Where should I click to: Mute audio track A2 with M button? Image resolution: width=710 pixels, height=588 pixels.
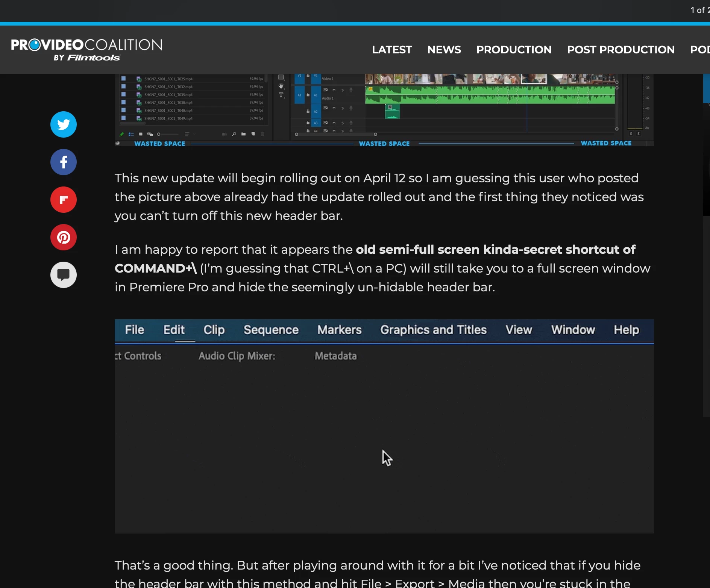[x=334, y=108]
